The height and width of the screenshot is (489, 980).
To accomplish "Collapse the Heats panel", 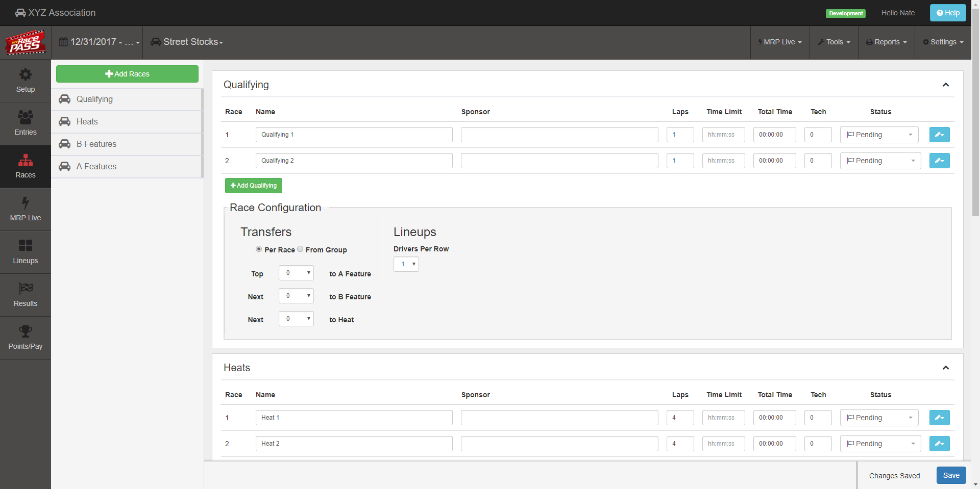I will point(945,368).
